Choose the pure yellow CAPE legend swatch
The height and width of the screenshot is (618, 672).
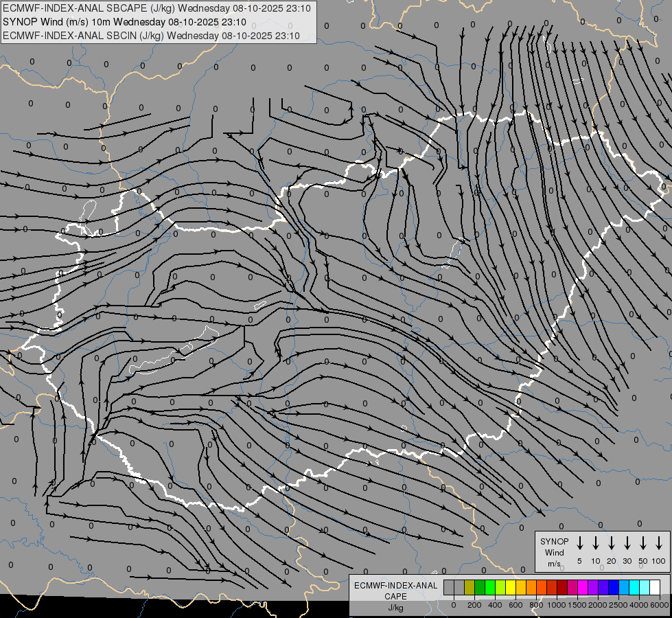pos(511,587)
